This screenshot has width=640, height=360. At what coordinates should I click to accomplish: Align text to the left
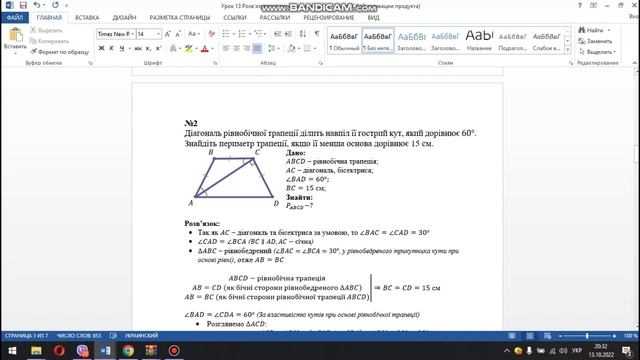[x=226, y=49]
